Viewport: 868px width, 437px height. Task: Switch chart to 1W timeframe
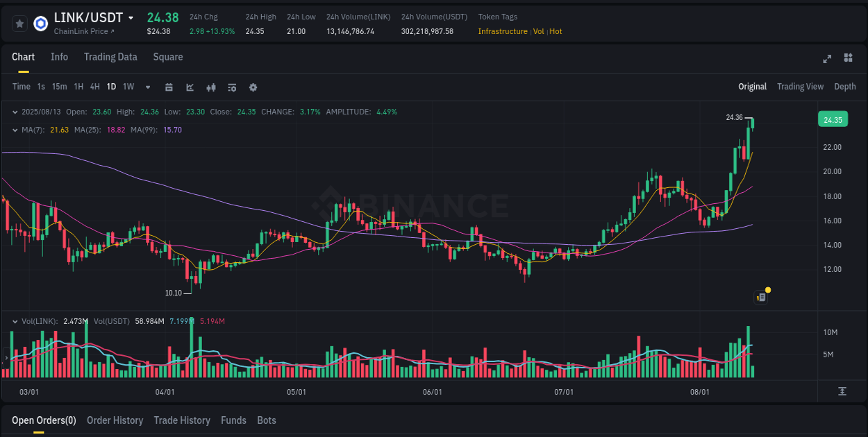128,87
